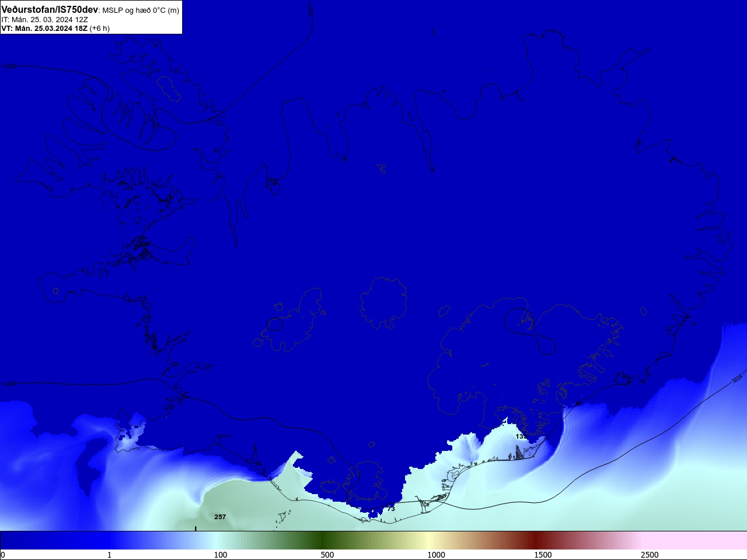
Task: Click the 1016 isobar label on the right edge
Action: point(736,377)
